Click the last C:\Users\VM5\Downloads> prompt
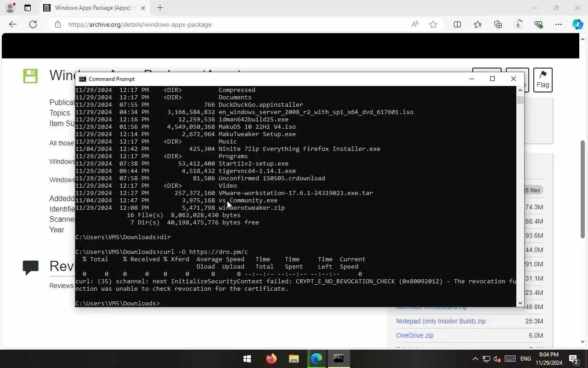The image size is (588, 368). [117, 303]
